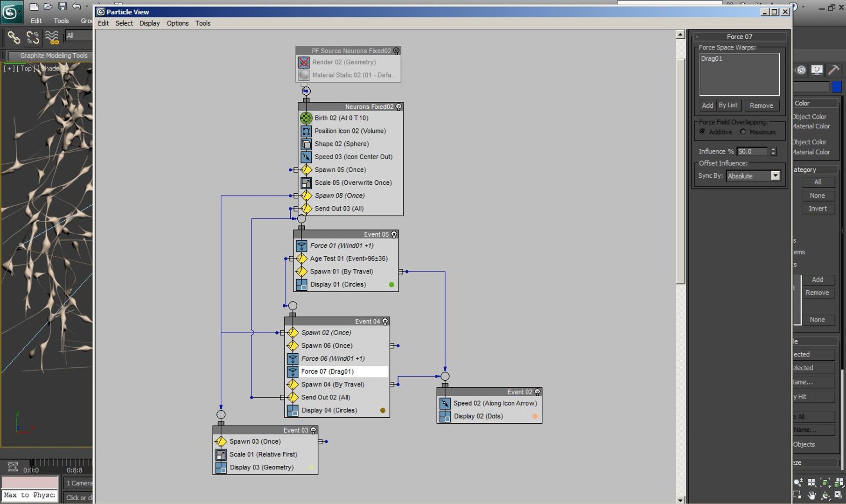
Task: Click the Spawn 08 test icon
Action: click(306, 196)
